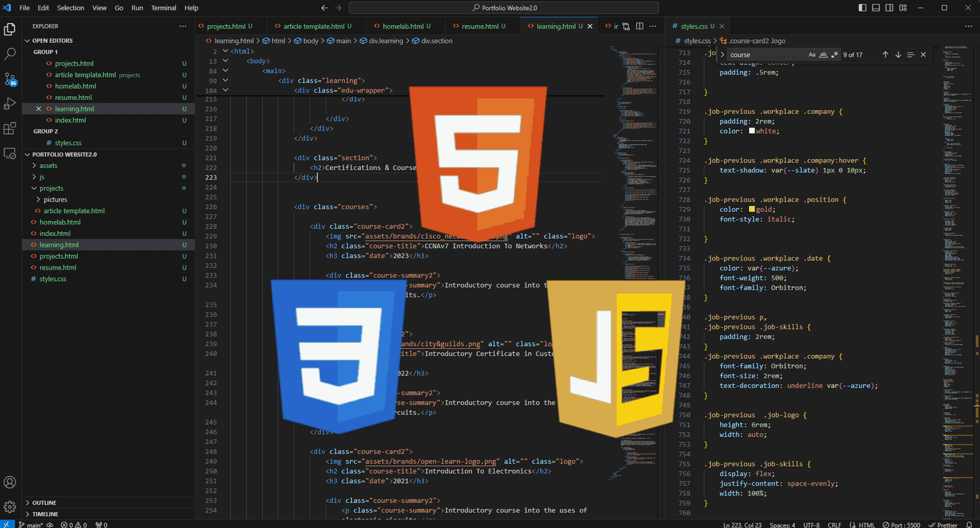Open the Help menu

[x=192, y=8]
